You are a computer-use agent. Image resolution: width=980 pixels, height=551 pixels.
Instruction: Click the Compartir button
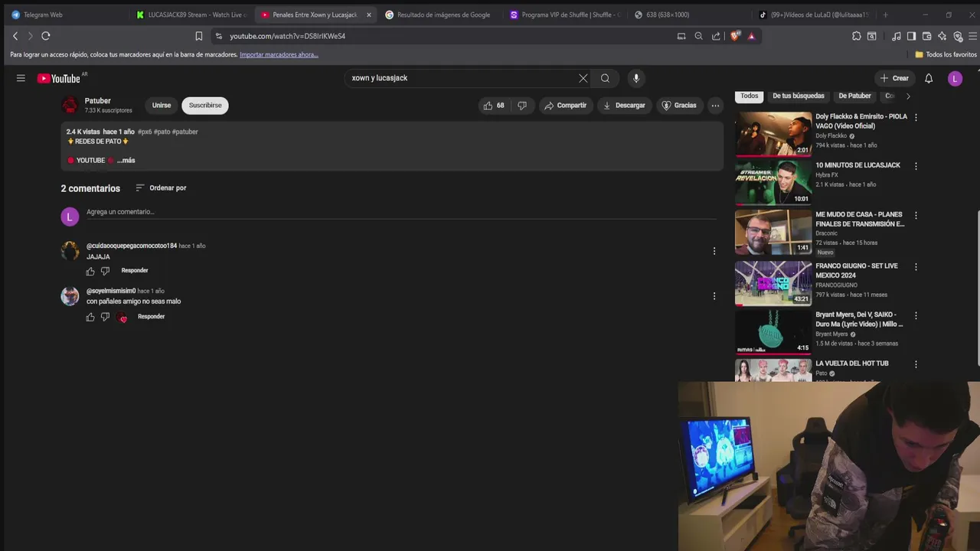click(565, 106)
